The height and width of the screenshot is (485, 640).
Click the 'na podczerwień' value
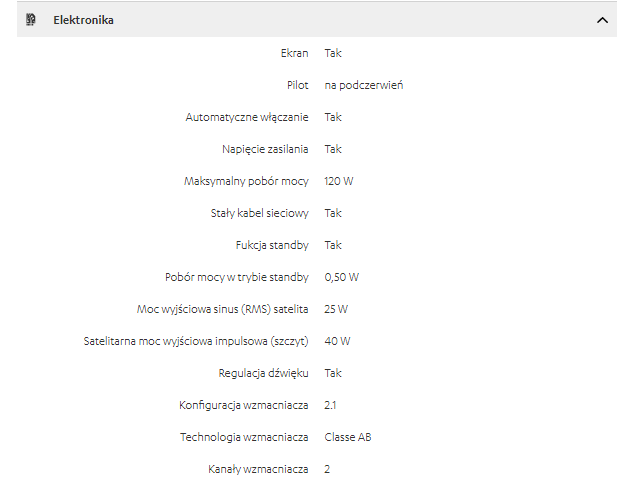point(363,85)
